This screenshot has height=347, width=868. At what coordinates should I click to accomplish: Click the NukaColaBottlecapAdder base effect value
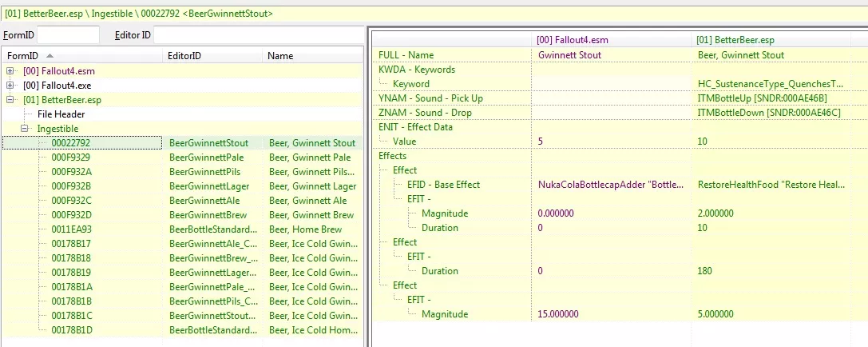point(611,185)
